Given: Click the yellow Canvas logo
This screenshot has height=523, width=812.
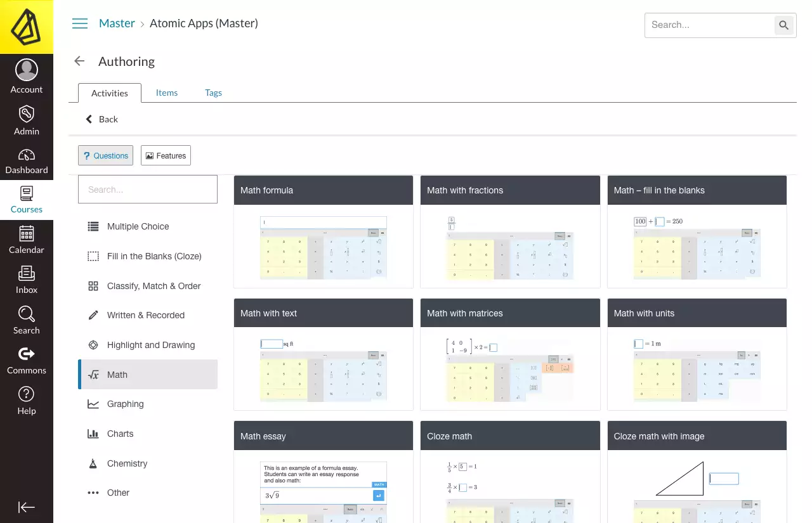Looking at the screenshot, I should pyautogui.click(x=27, y=27).
